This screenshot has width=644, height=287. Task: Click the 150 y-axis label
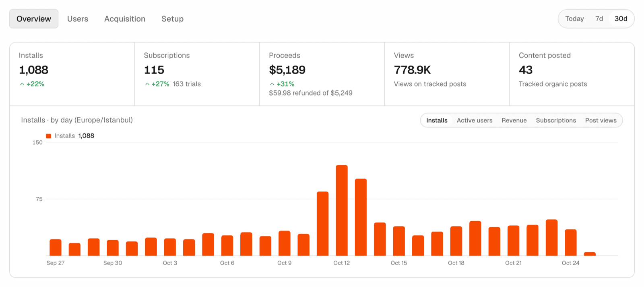pos(37,142)
